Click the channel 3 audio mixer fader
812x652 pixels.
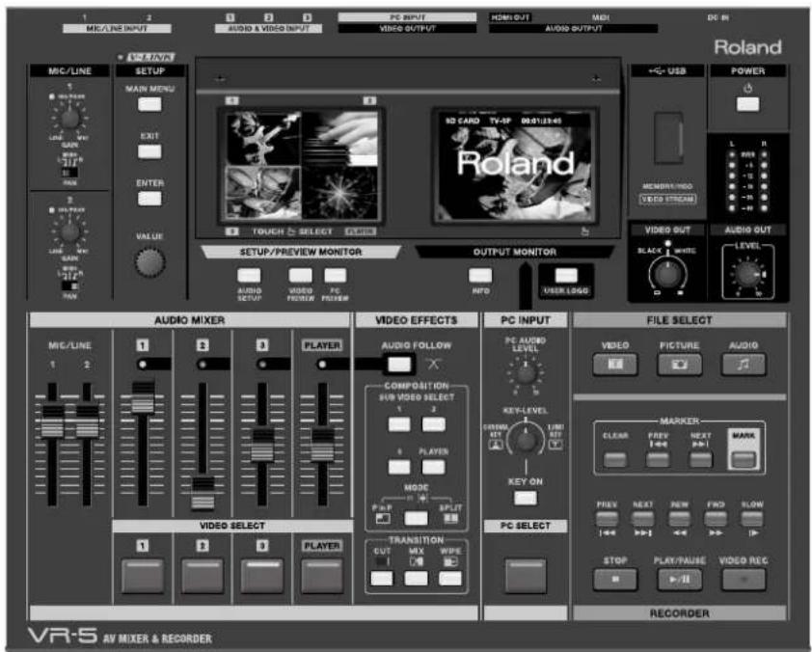point(262,445)
